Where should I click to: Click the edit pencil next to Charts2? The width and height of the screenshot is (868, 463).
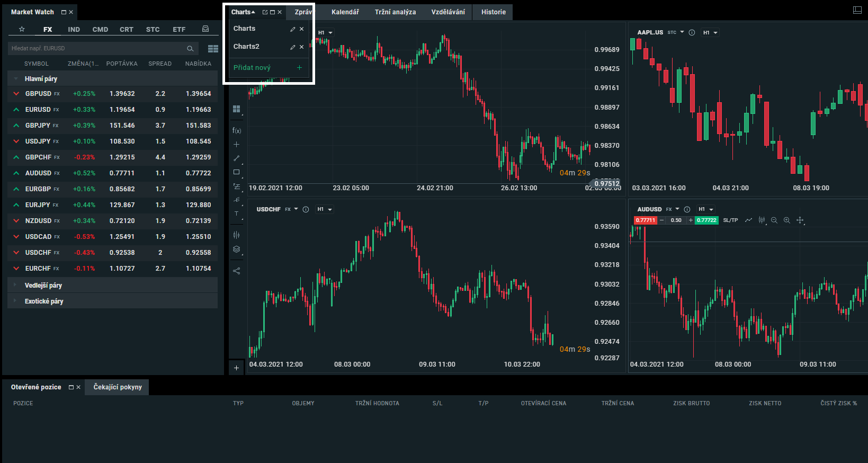click(292, 47)
